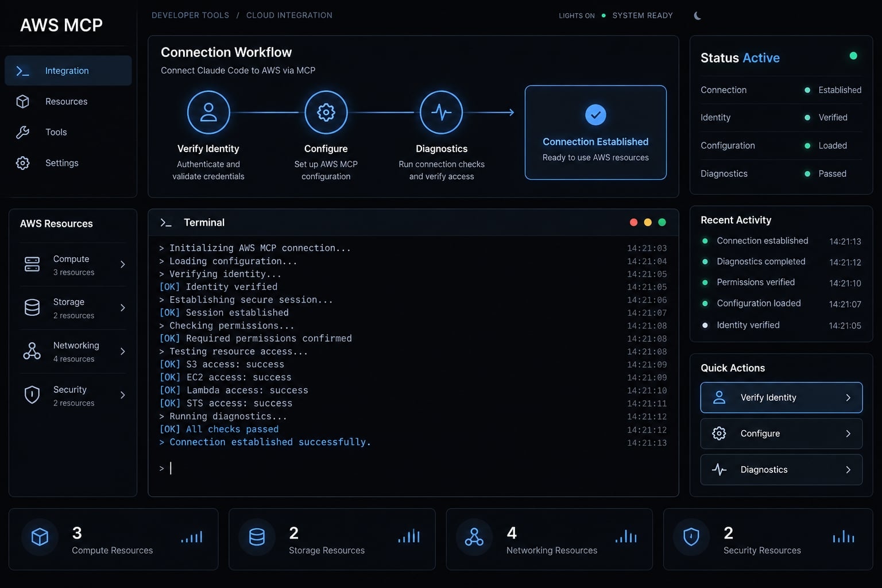Click the Diagnostics Passed status row

click(781, 173)
